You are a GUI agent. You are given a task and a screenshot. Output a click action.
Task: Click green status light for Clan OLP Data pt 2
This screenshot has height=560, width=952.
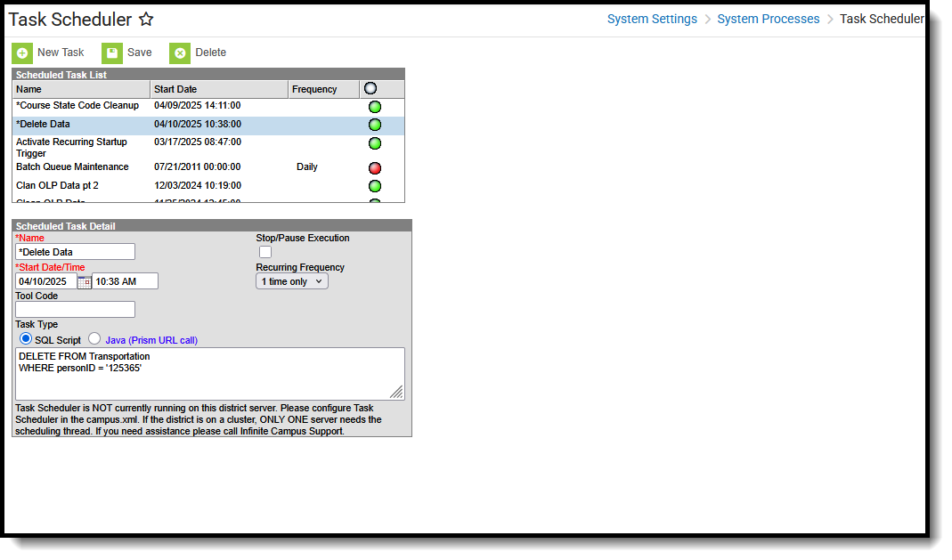coord(375,186)
